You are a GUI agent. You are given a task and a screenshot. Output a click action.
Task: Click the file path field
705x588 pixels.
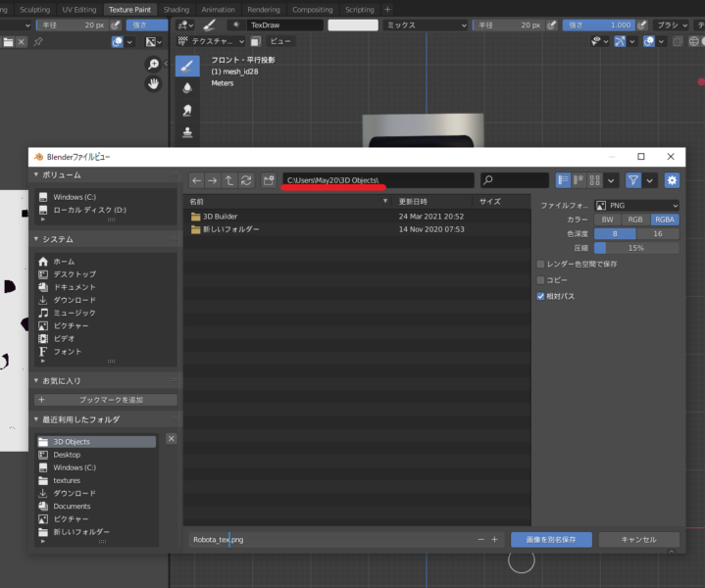point(378,180)
